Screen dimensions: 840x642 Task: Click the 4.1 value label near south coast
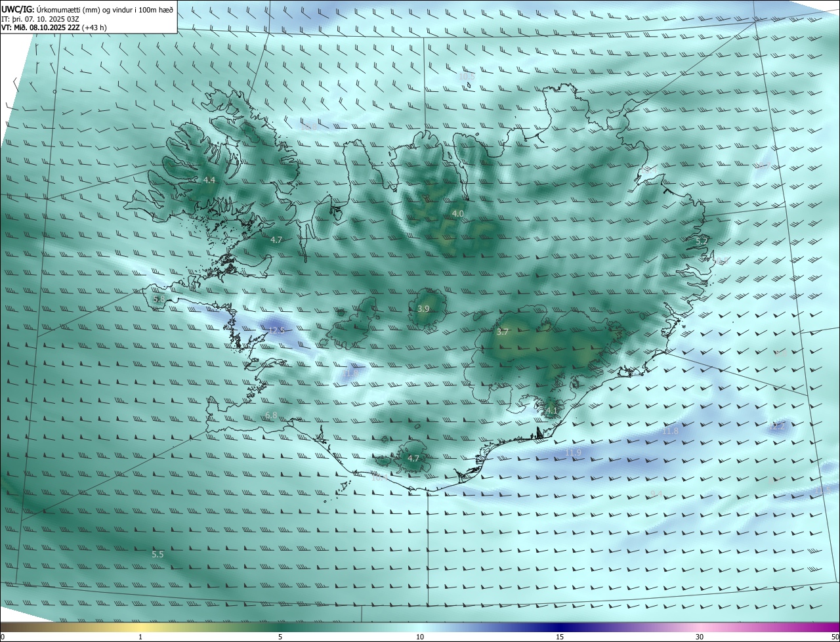click(551, 412)
